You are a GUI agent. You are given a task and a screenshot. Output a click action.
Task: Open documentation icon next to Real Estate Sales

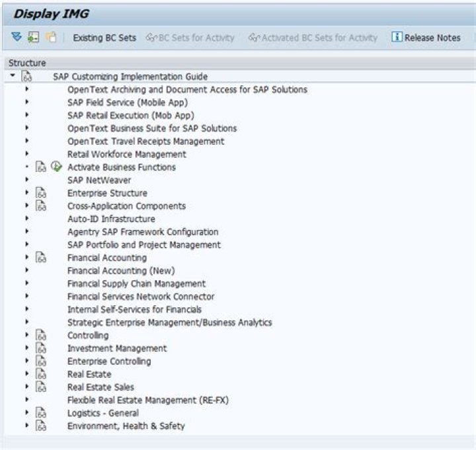point(41,387)
